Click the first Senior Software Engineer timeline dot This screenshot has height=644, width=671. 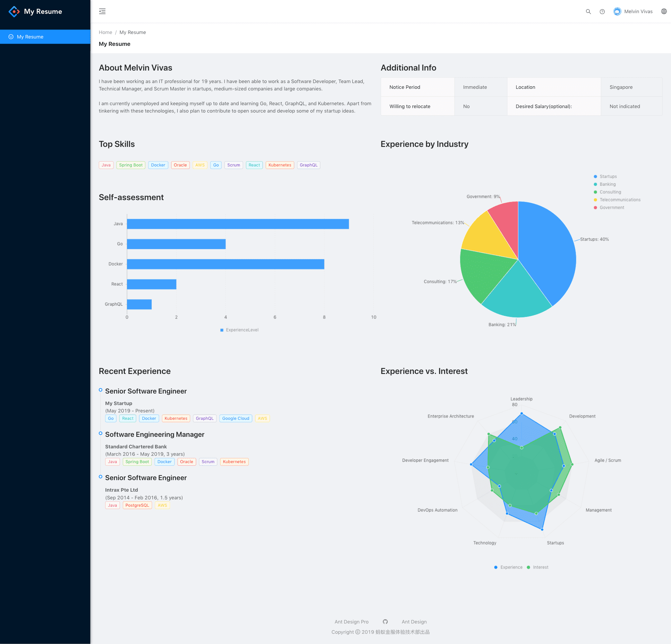100,390
